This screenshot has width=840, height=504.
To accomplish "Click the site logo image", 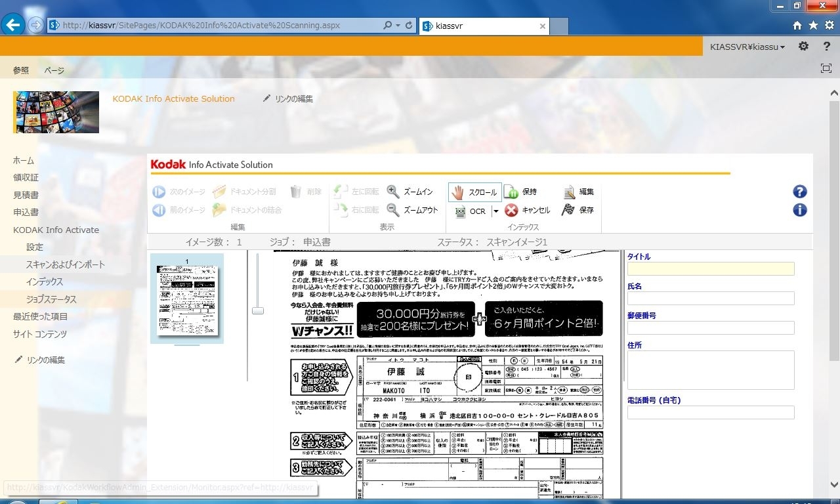I will click(x=56, y=112).
